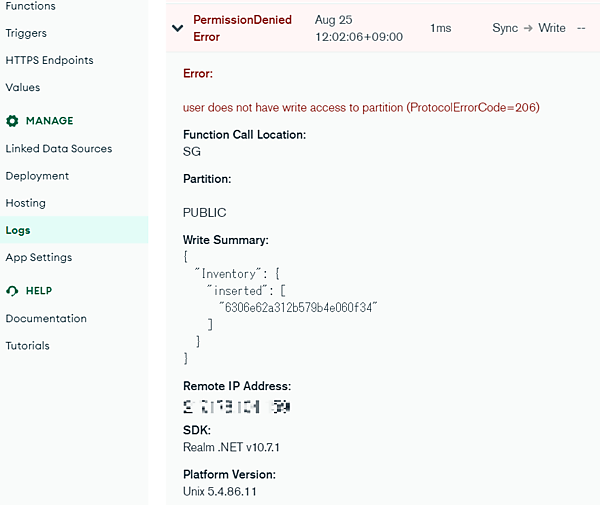600x505 pixels.
Task: Open the Functions sidebar item
Action: (x=30, y=6)
